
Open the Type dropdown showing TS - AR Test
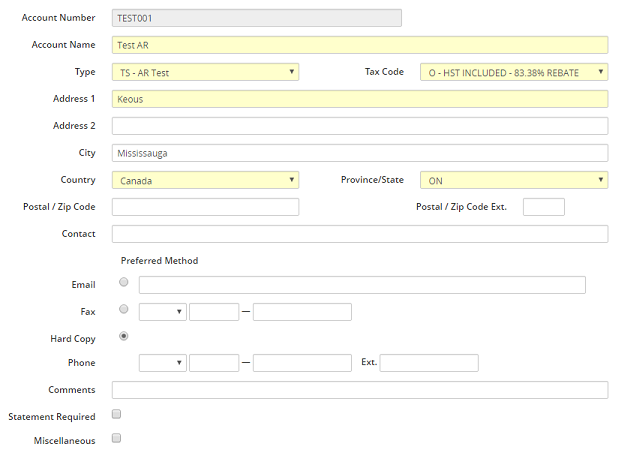205,72
